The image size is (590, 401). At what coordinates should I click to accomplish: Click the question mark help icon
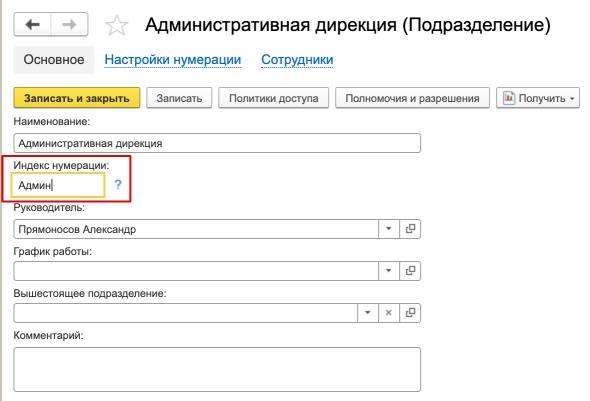click(x=118, y=184)
